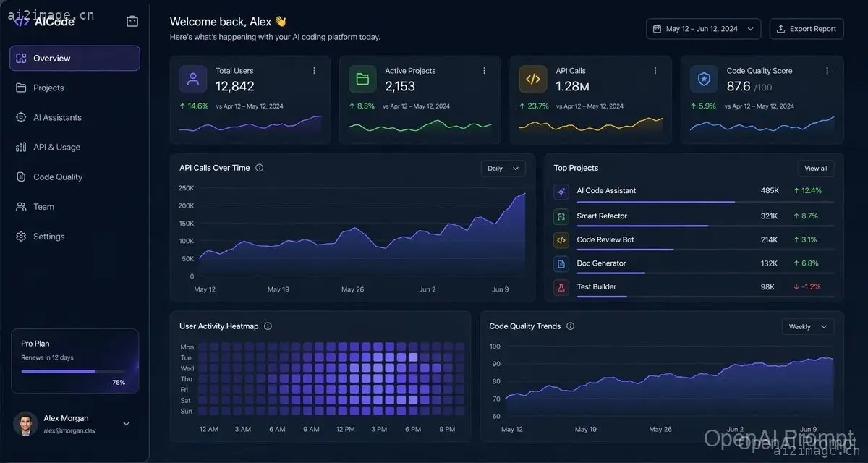
Task: Open the Weekly interval dropdown
Action: [808, 327]
